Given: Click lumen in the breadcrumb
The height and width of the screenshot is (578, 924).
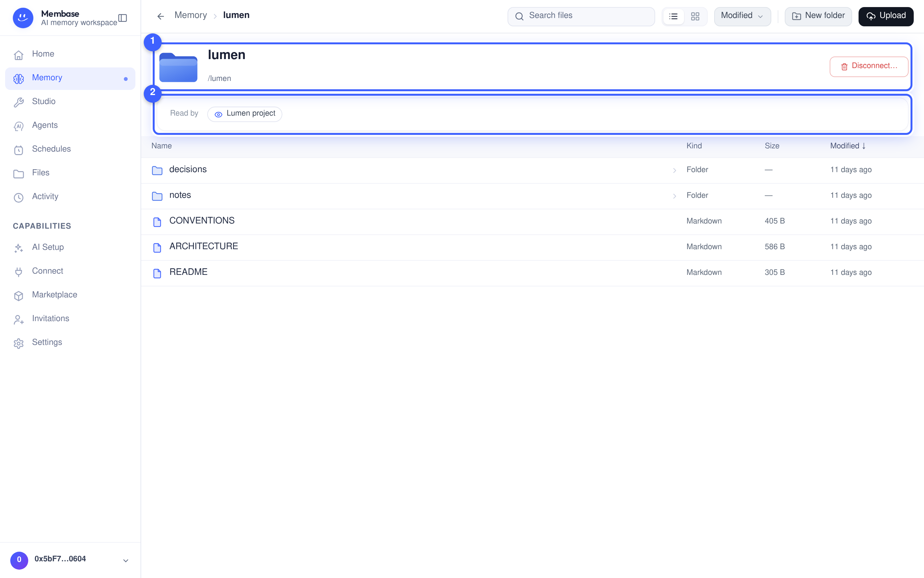Looking at the screenshot, I should click(236, 15).
